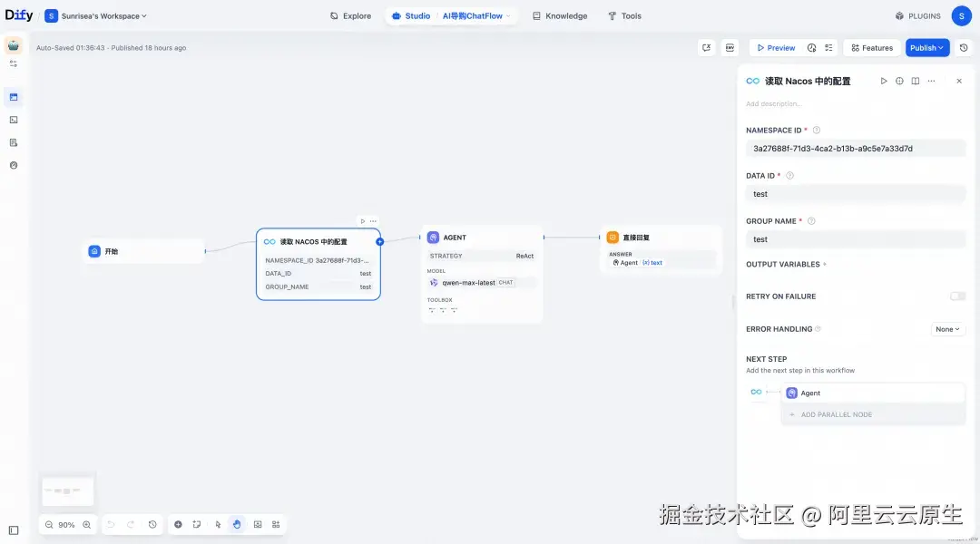This screenshot has height=544, width=980.
Task: Expand the Publish button chevron
Action: pyautogui.click(x=940, y=47)
